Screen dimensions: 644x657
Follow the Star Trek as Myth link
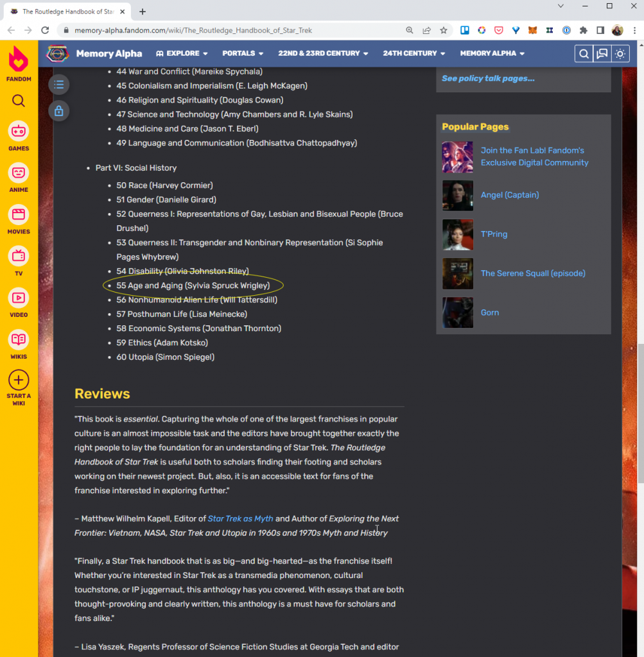pos(240,518)
